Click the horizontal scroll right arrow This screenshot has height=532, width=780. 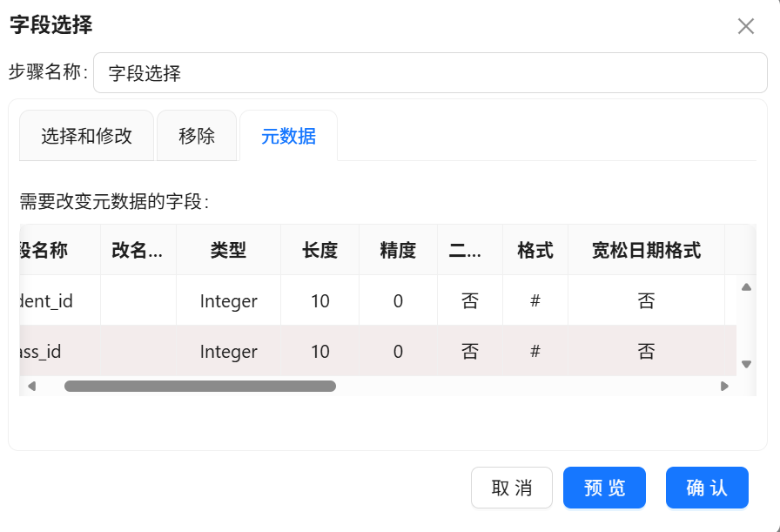[x=724, y=387]
